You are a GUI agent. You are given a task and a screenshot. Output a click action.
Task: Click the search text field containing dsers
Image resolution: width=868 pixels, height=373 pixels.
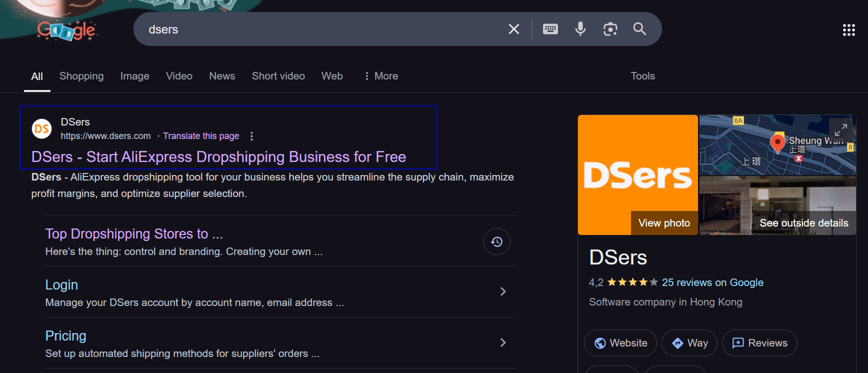320,29
